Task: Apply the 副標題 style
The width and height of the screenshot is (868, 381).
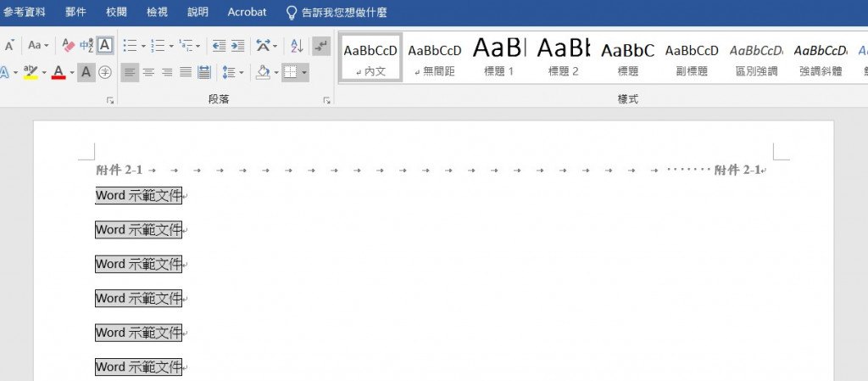Action: click(x=692, y=57)
